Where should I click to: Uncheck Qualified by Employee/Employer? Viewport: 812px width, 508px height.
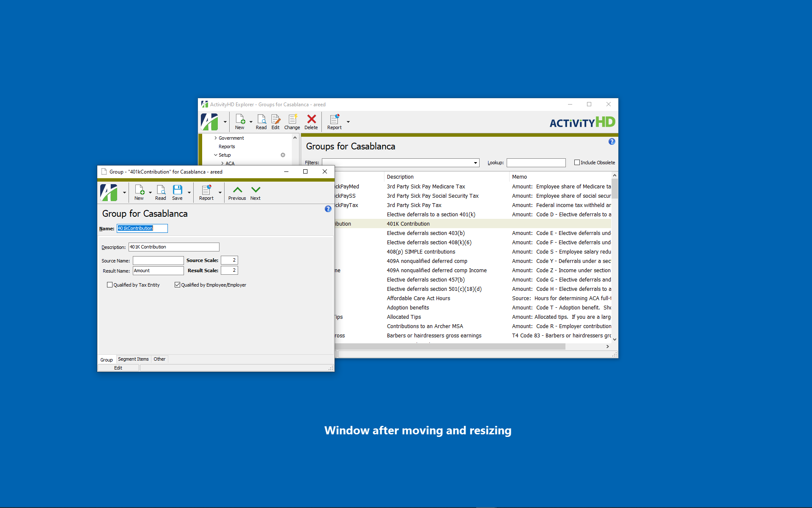tap(178, 285)
